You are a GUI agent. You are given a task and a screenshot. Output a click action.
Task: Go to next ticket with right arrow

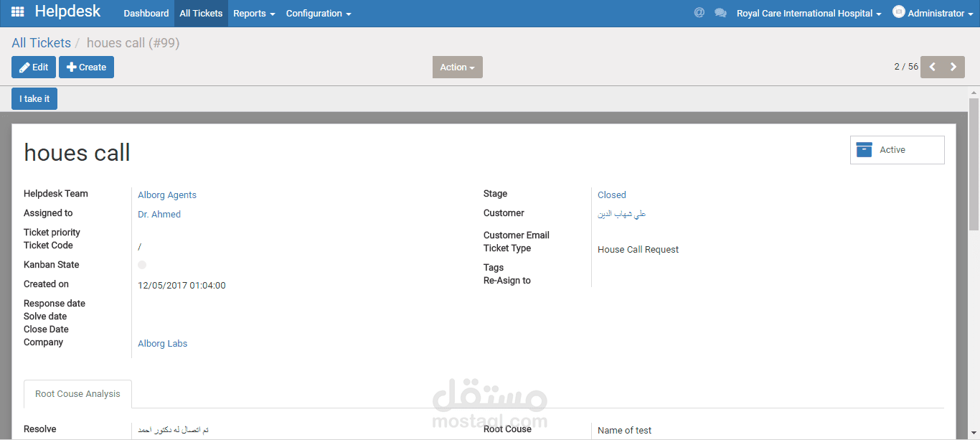point(953,67)
